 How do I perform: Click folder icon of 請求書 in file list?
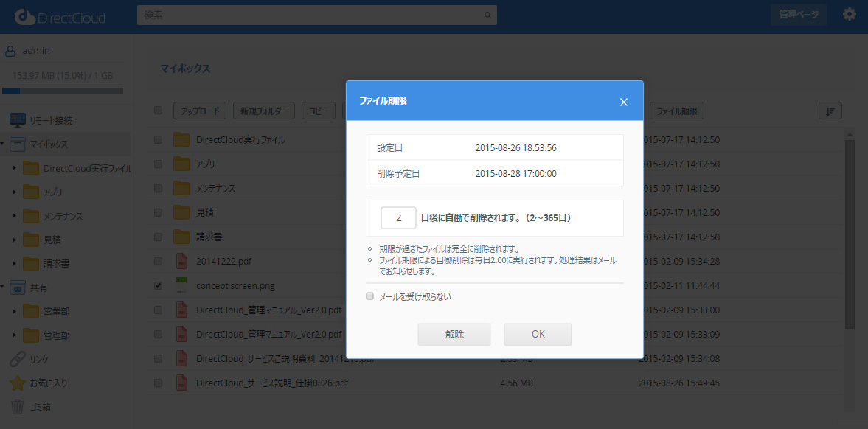[x=181, y=237]
